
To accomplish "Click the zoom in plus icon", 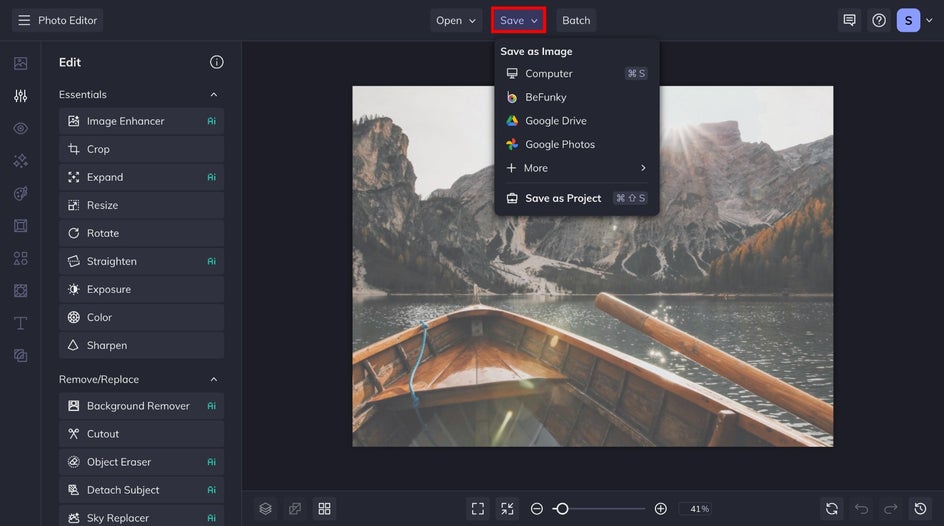I will point(660,509).
